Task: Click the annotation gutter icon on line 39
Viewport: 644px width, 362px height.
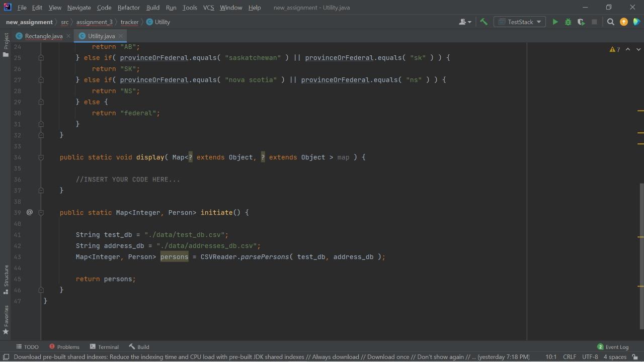Action: [29, 212]
